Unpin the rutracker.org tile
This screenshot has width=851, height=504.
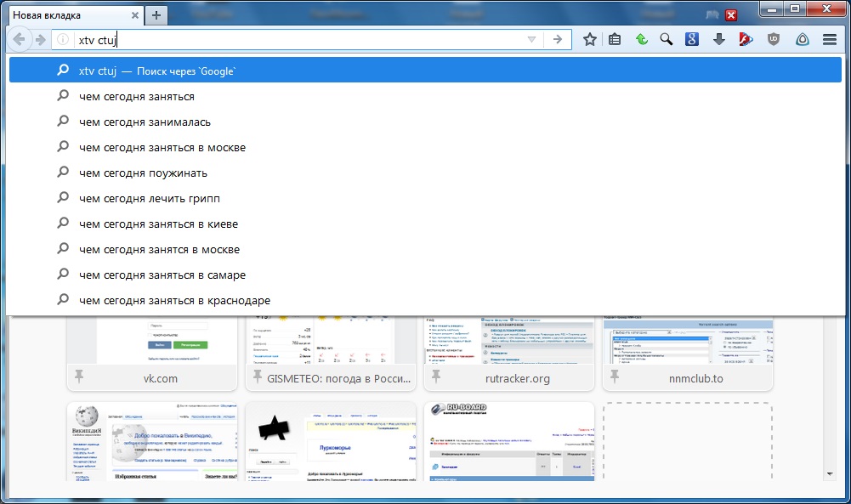(x=436, y=376)
